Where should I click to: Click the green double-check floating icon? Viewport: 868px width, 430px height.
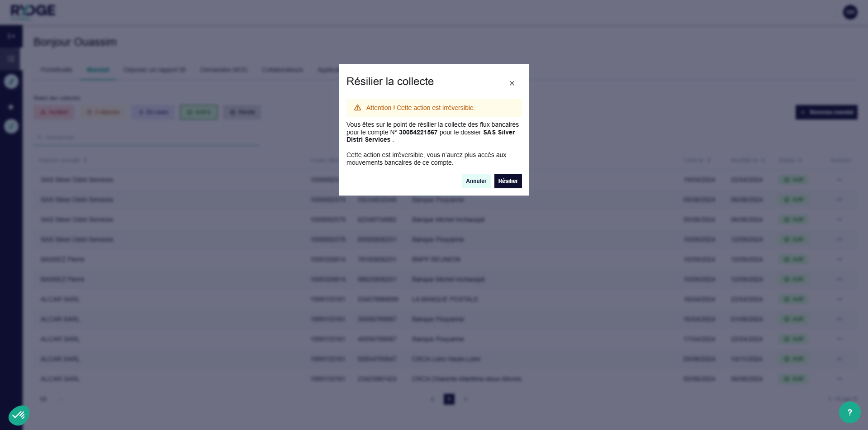[19, 415]
